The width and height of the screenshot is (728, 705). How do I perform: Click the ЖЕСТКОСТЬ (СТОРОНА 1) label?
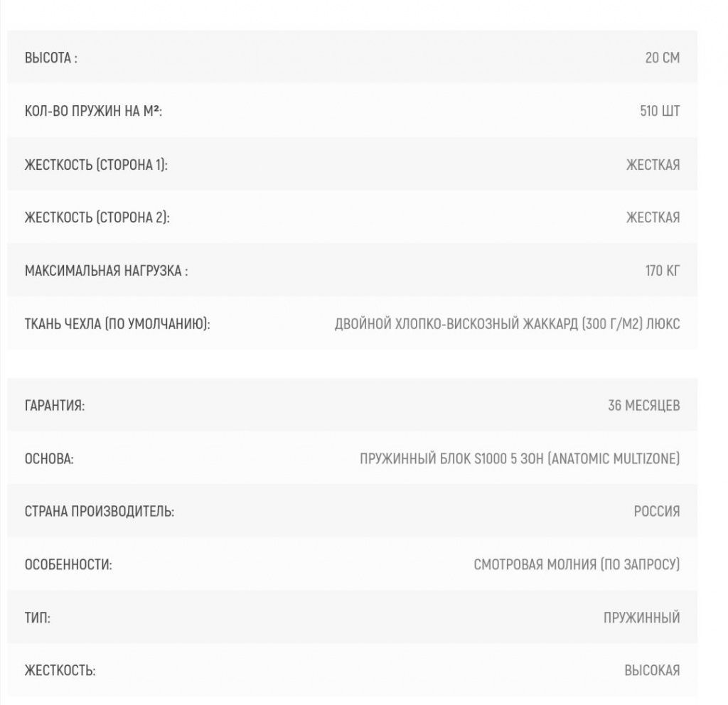[96, 165]
